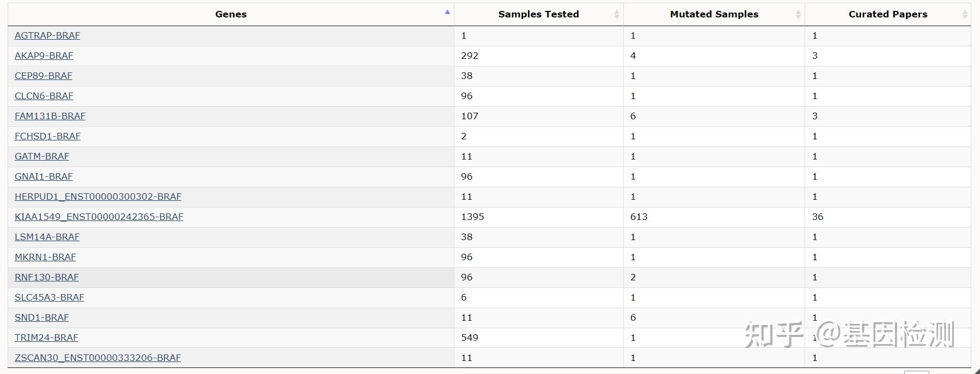Open the TRIM24-BRAF link
980x374 pixels.
click(46, 338)
